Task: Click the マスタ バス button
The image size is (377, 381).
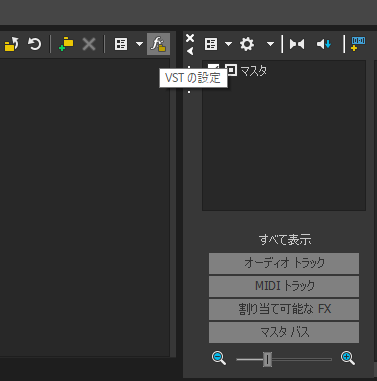Action: [284, 332]
